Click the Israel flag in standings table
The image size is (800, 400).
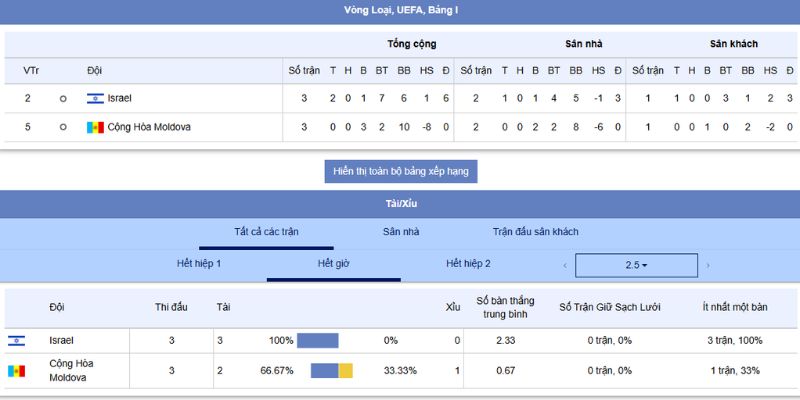[x=95, y=98]
